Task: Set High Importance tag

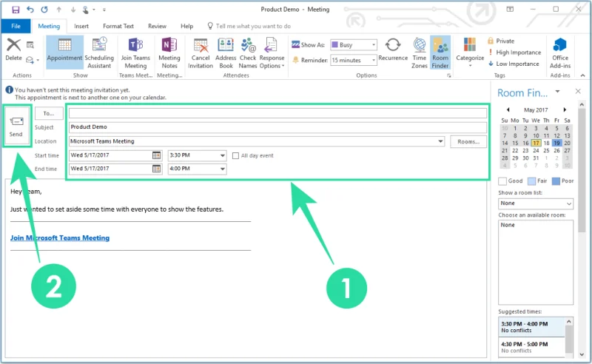Action: [x=514, y=53]
